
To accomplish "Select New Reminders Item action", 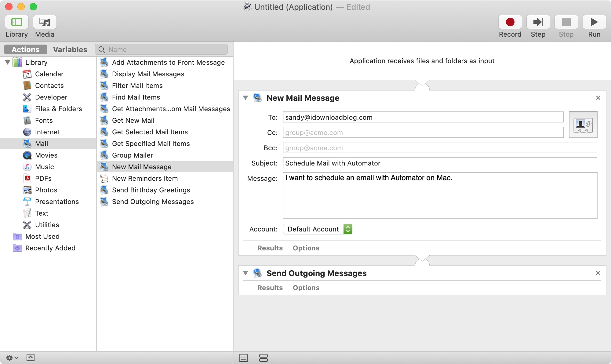I will [165, 178].
